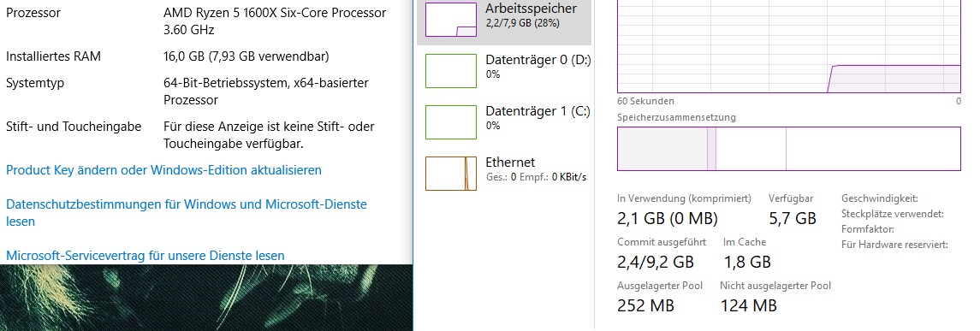
Task: Click the Speicherzusammensetzung memory composition bar
Action: (x=789, y=149)
